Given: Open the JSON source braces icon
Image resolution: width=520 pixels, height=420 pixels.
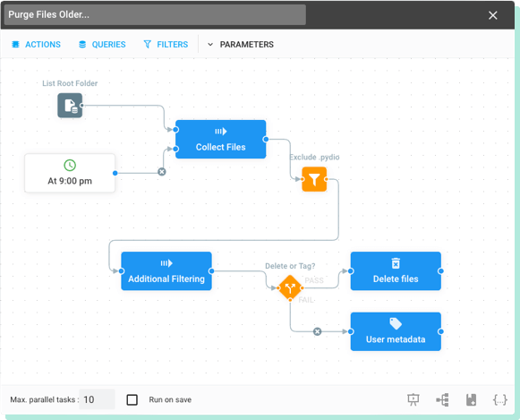Looking at the screenshot, I should [x=499, y=399].
